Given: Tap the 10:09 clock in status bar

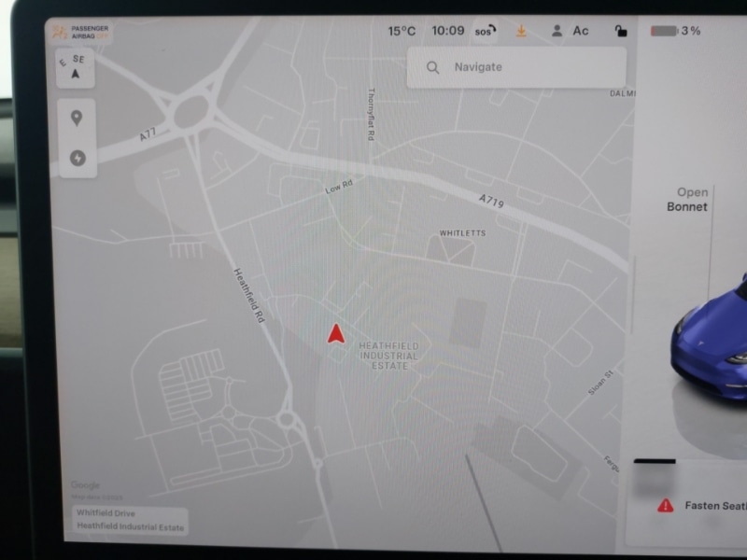Looking at the screenshot, I should (x=447, y=31).
